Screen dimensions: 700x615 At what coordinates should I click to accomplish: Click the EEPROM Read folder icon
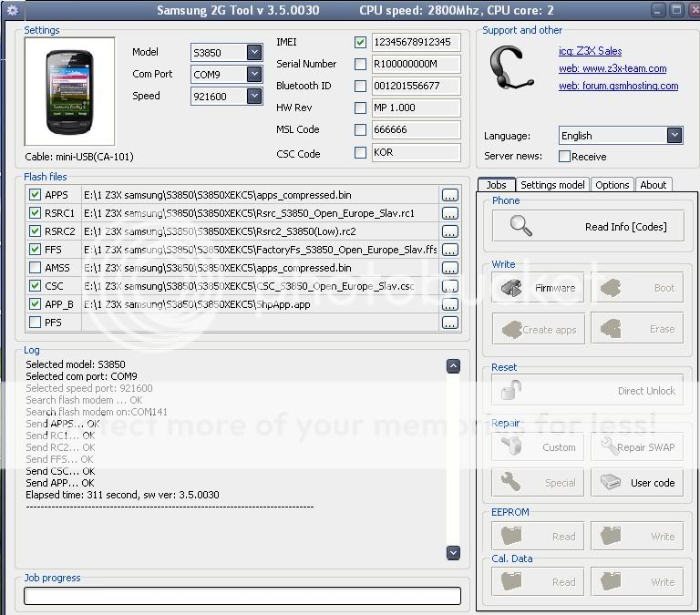(511, 536)
